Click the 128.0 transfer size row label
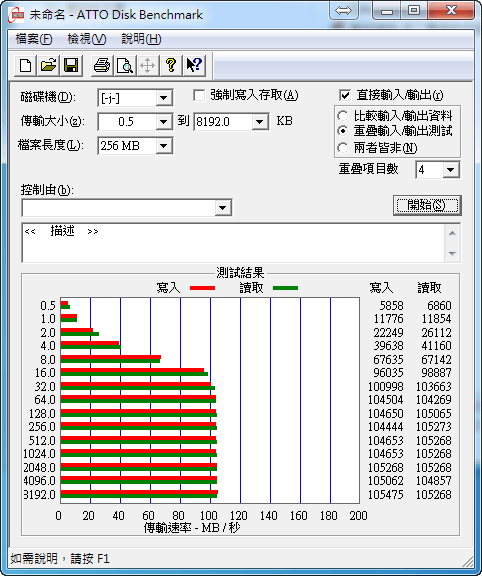Screen dimensions: 482x576 pyautogui.click(x=42, y=413)
